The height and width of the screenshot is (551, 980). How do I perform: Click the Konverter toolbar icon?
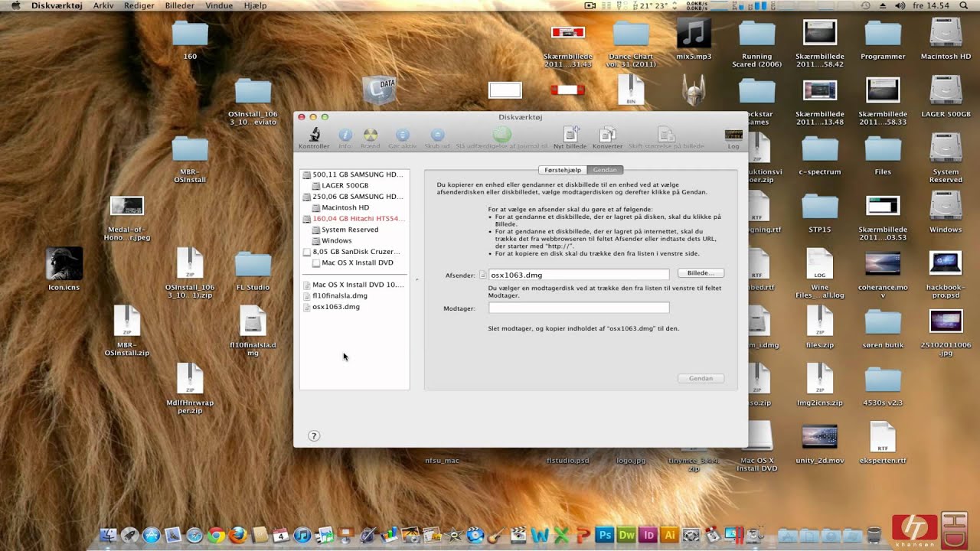tap(607, 136)
